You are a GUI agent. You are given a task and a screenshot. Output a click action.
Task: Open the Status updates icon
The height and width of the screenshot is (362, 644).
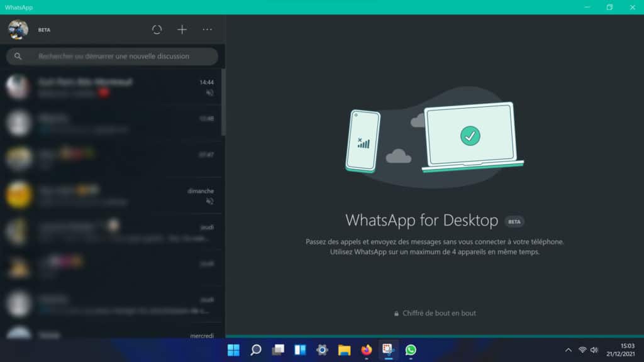tap(157, 30)
